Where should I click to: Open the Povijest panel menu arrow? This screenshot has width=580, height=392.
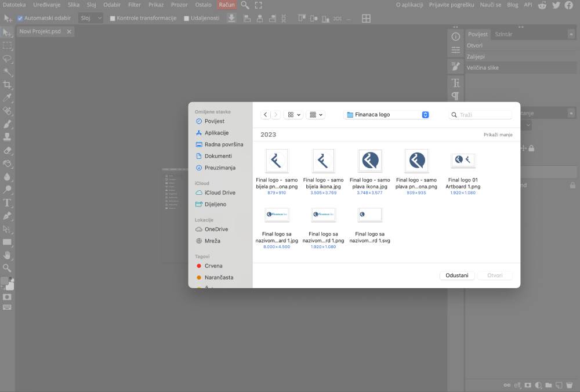pos(571,34)
